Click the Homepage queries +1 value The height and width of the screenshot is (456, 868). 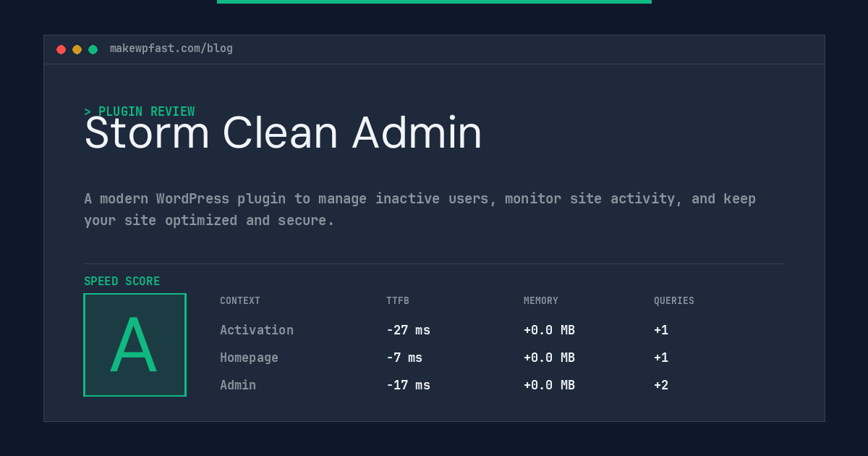(x=661, y=358)
